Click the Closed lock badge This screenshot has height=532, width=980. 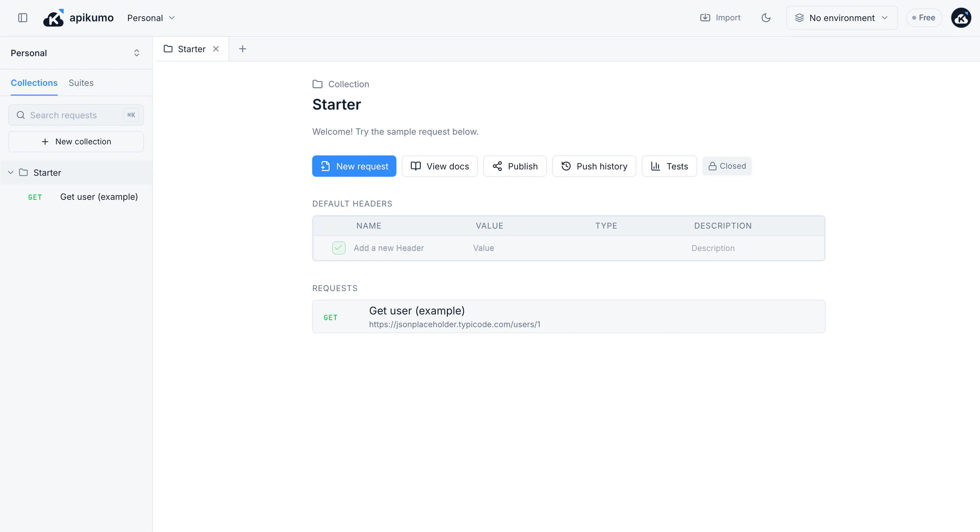click(x=727, y=166)
